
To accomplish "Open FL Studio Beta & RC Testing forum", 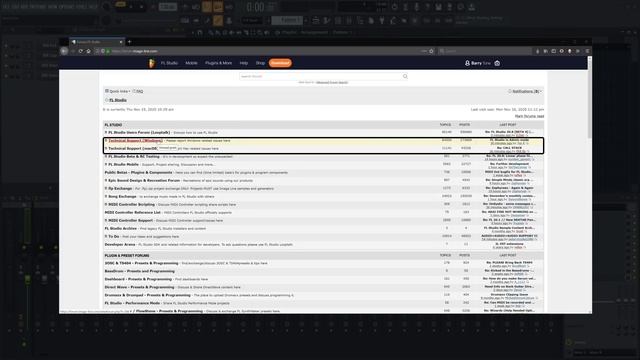I will [x=133, y=156].
